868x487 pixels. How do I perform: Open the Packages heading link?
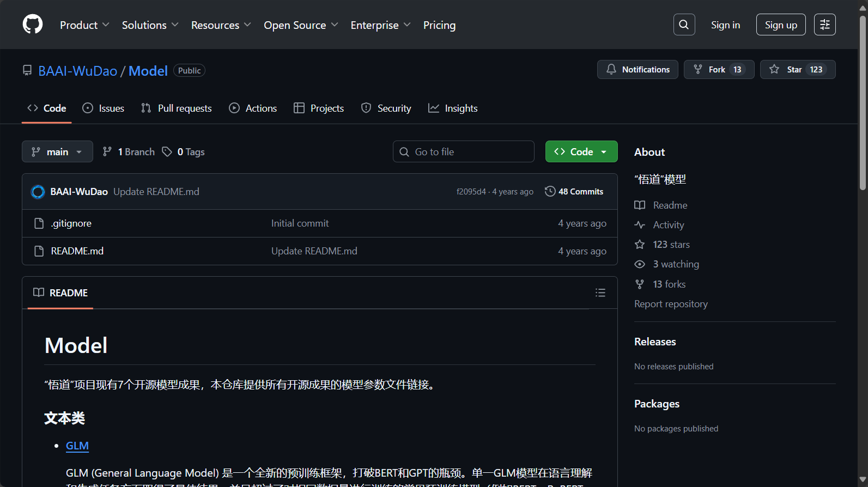point(657,404)
